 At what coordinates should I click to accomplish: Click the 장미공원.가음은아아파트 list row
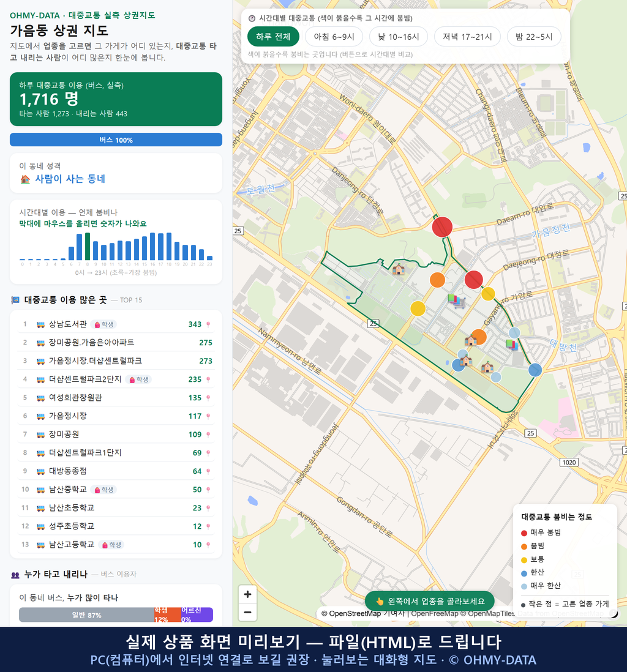click(x=116, y=343)
